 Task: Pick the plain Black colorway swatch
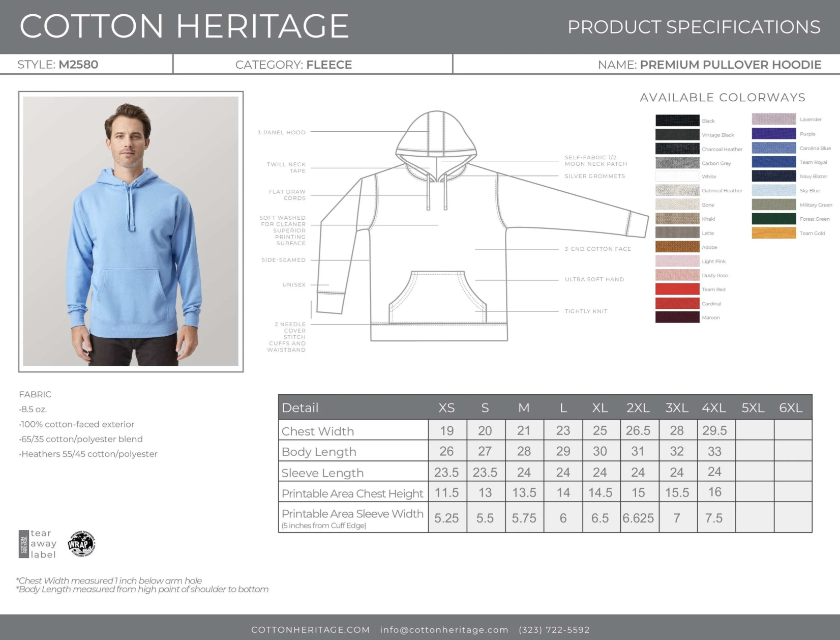(677, 121)
